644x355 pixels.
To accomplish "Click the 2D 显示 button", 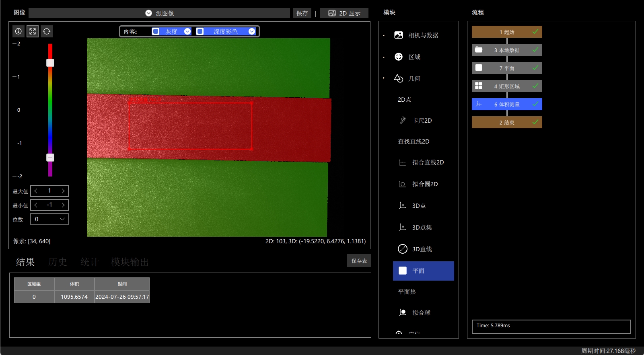I will [344, 13].
